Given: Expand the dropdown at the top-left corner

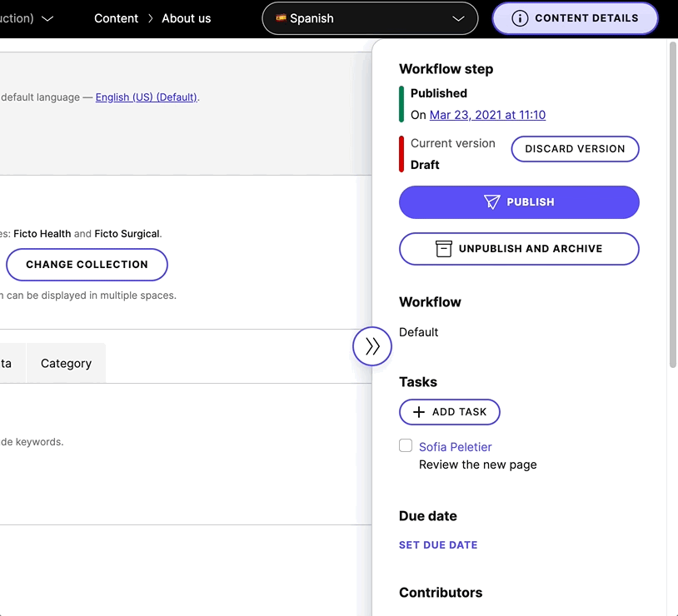Looking at the screenshot, I should click(47, 17).
